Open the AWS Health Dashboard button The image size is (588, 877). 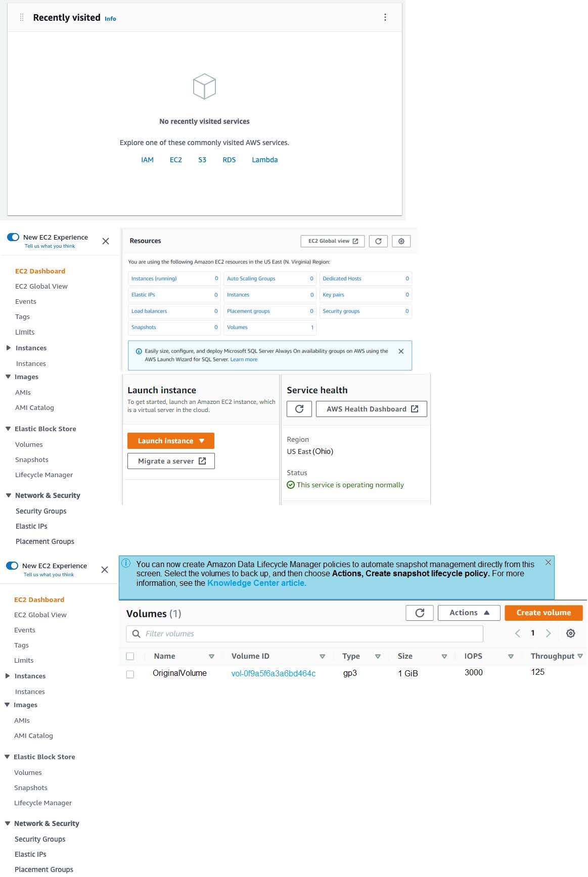[372, 409]
